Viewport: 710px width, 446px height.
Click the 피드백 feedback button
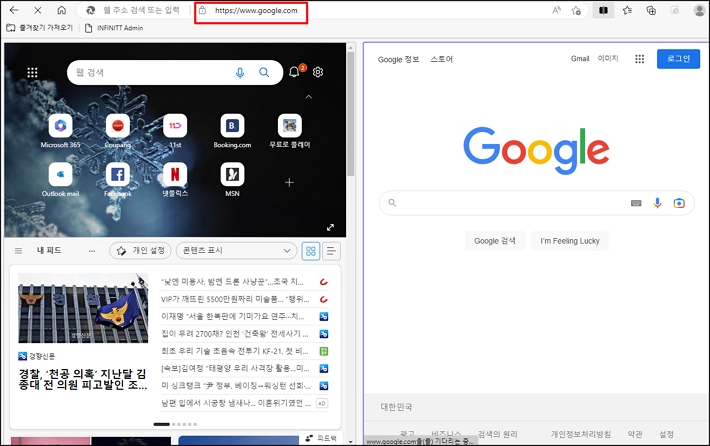coord(321,438)
